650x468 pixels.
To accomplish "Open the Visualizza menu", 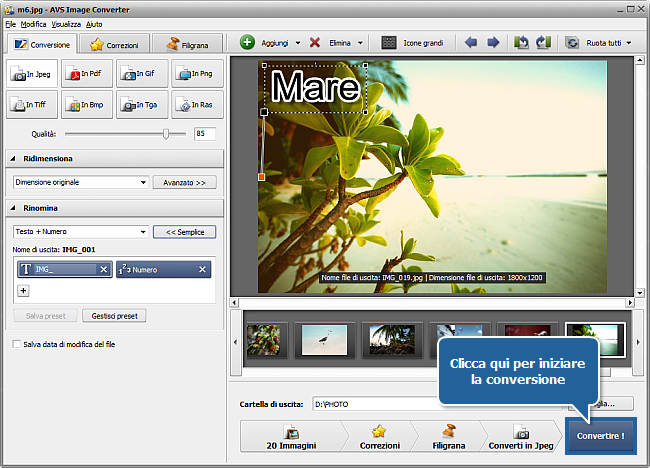I will [66, 23].
